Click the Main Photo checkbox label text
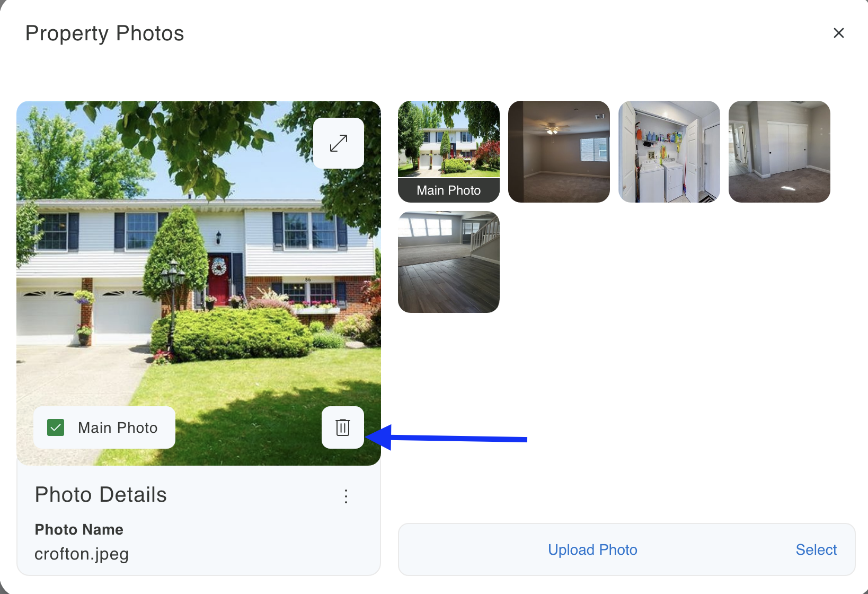Viewport: 868px width, 594px height. pos(118,427)
